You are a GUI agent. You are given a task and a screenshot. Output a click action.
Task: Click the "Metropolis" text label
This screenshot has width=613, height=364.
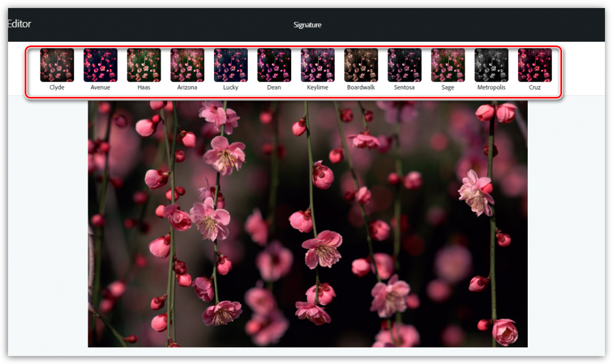pyautogui.click(x=492, y=88)
